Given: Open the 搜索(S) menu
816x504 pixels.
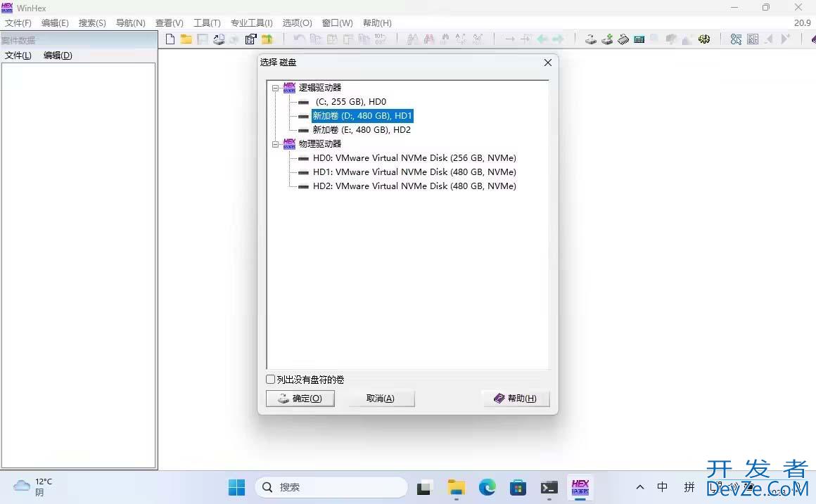Looking at the screenshot, I should pyautogui.click(x=92, y=23).
